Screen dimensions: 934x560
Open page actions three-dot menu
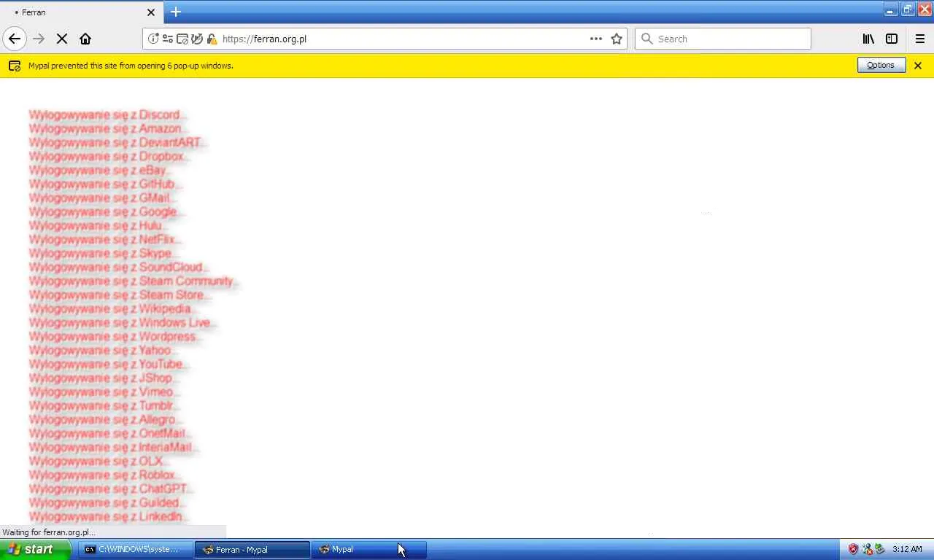pos(596,39)
